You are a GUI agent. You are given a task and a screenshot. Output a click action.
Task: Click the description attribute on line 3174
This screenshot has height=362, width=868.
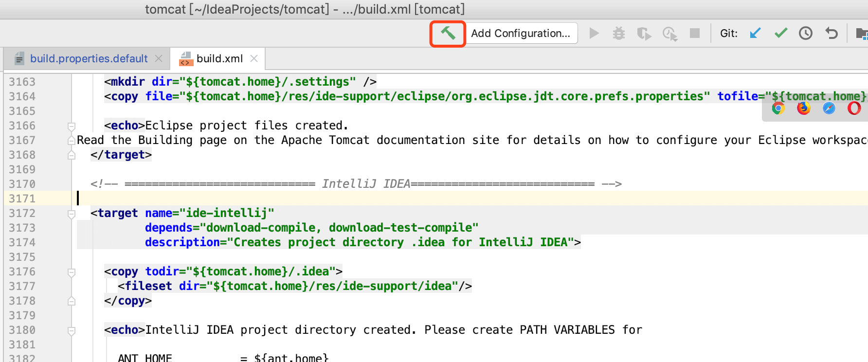[360, 242]
